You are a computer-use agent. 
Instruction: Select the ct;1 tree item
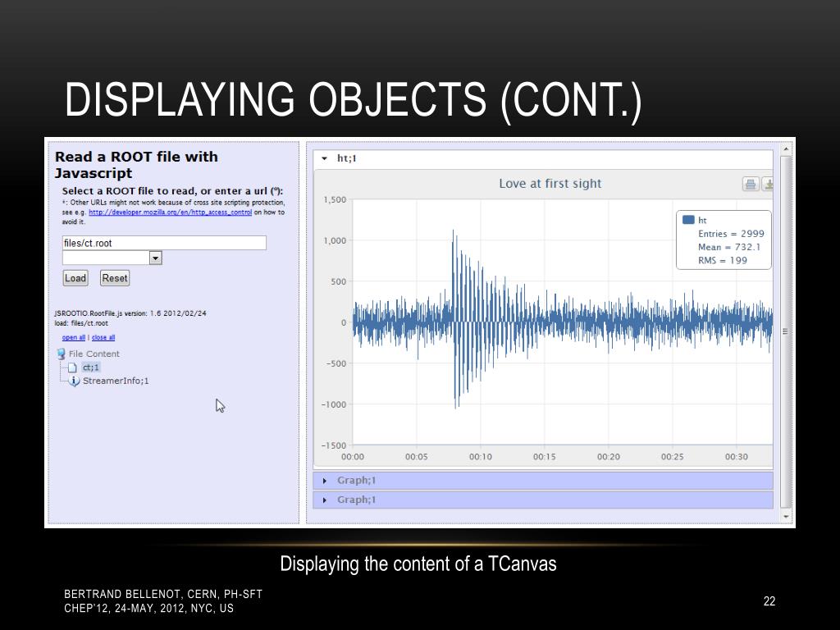[x=91, y=367]
